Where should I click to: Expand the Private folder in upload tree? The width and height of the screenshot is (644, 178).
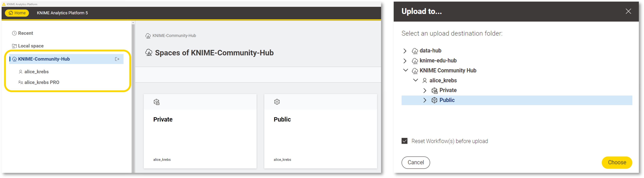[x=425, y=91]
